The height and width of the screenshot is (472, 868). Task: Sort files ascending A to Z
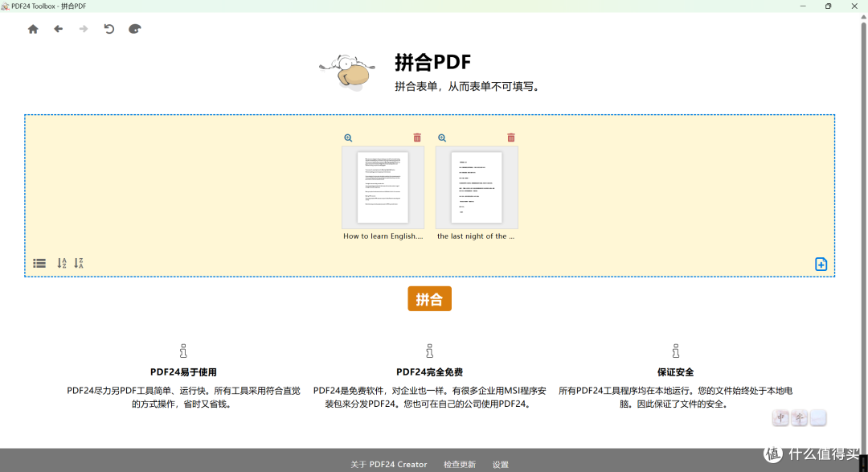pyautogui.click(x=62, y=263)
